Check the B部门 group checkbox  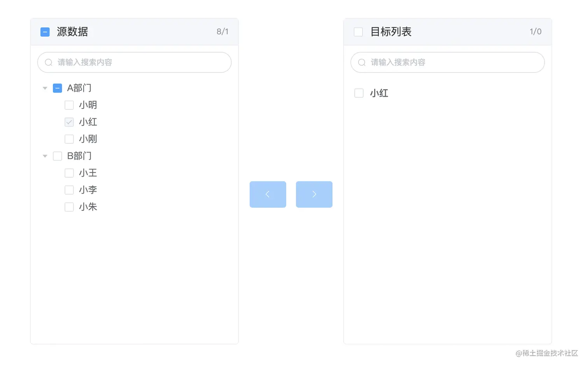click(x=57, y=156)
